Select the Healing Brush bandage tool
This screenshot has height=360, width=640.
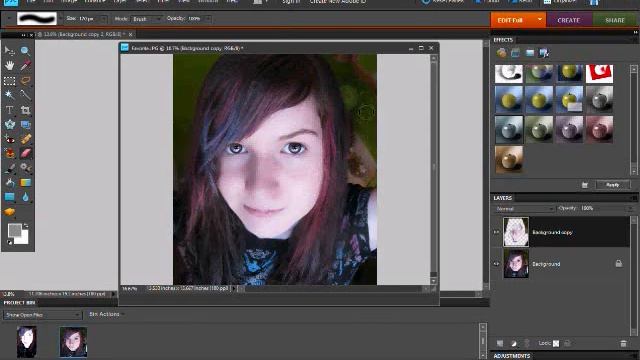point(25,139)
